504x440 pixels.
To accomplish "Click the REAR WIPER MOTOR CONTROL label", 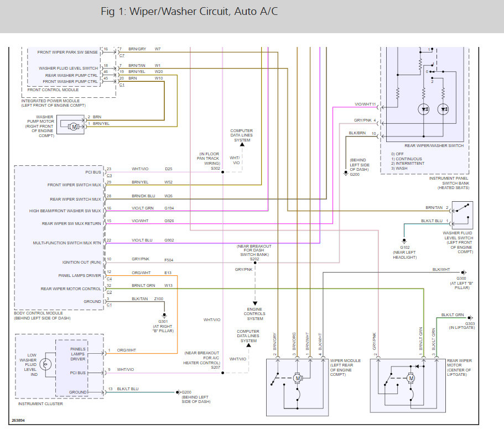I will (71, 289).
